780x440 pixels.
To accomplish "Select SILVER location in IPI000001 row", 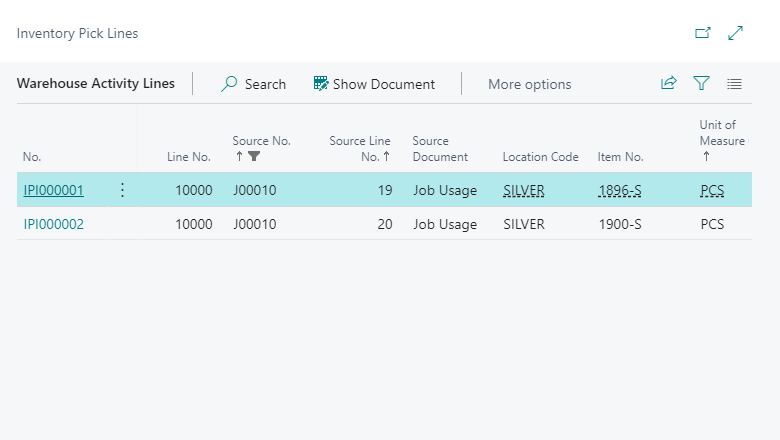I will pos(524,190).
